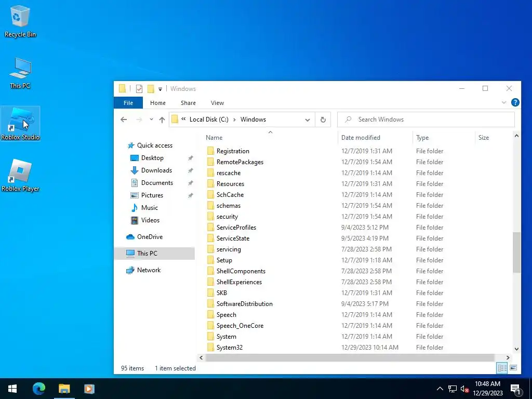Image resolution: width=532 pixels, height=399 pixels.
Task: Select the rescache folder
Action: (229, 172)
